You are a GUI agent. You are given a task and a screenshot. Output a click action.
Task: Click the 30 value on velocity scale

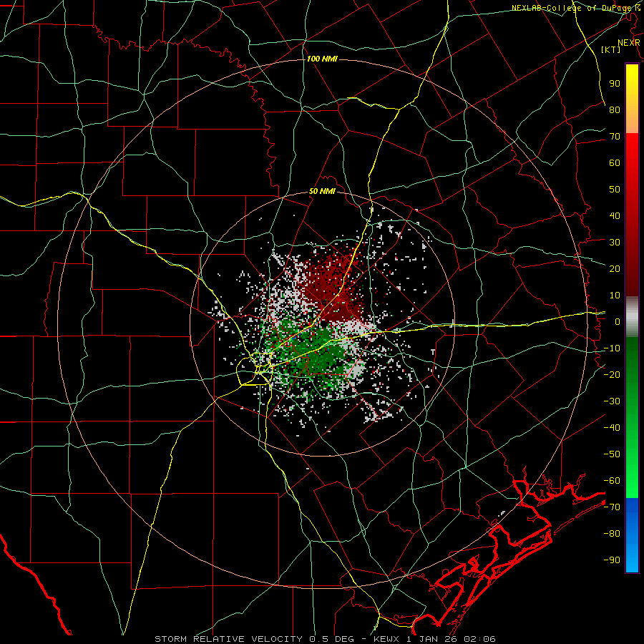click(x=615, y=243)
